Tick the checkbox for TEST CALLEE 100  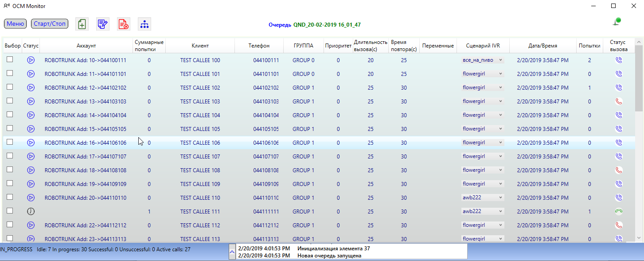click(10, 59)
